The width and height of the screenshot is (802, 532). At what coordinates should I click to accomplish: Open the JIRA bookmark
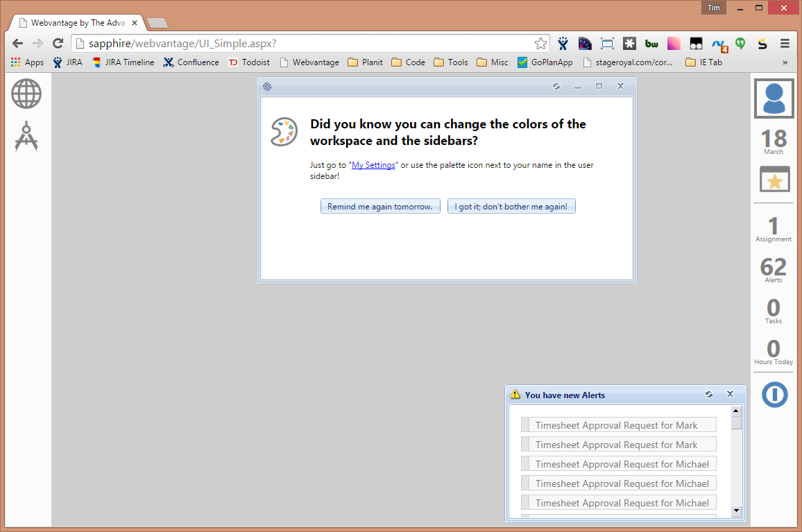coord(67,62)
